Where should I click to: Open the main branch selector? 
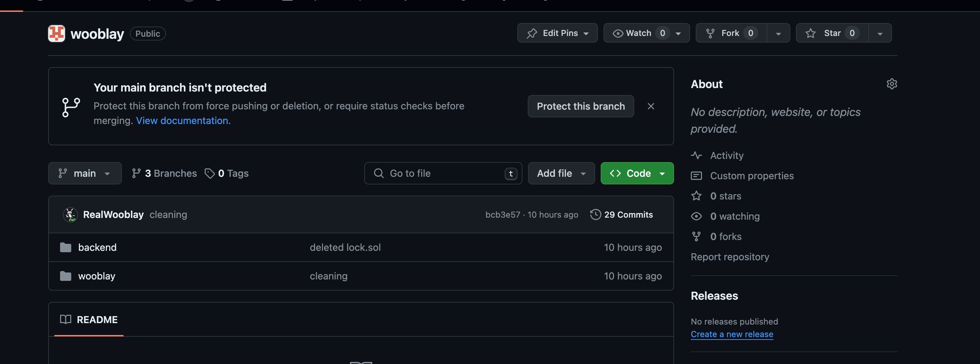85,174
